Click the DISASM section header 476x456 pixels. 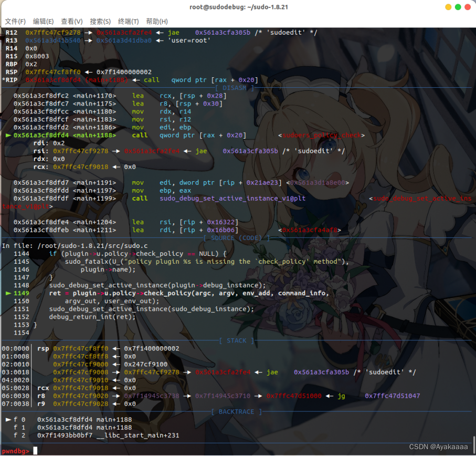click(235, 88)
